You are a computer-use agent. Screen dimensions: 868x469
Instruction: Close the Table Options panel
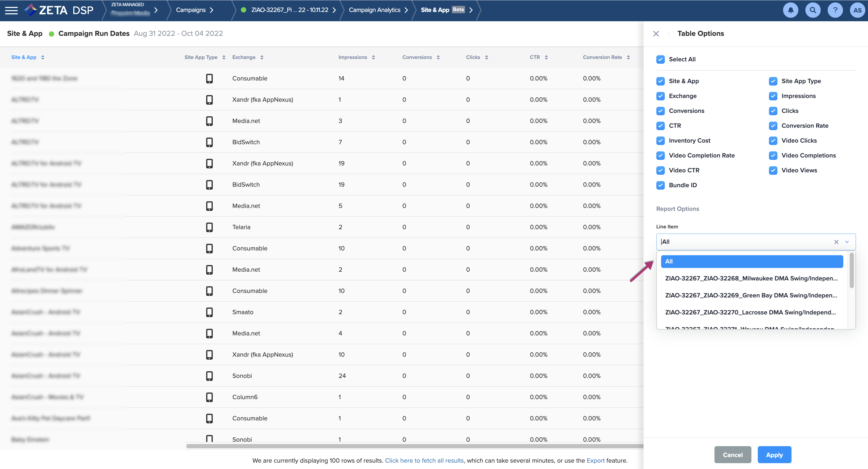pyautogui.click(x=656, y=34)
